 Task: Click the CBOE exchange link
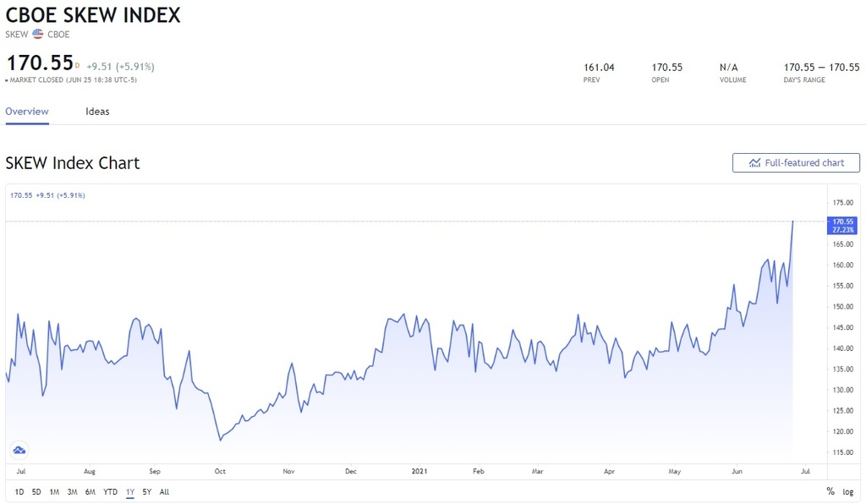(x=58, y=35)
